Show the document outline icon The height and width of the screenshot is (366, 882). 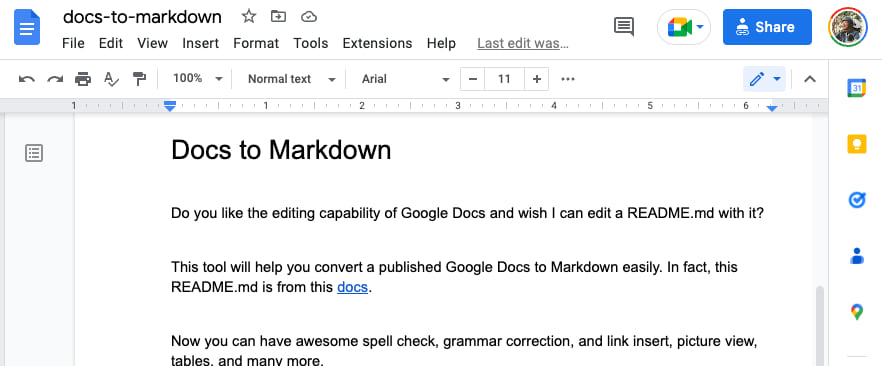point(34,153)
